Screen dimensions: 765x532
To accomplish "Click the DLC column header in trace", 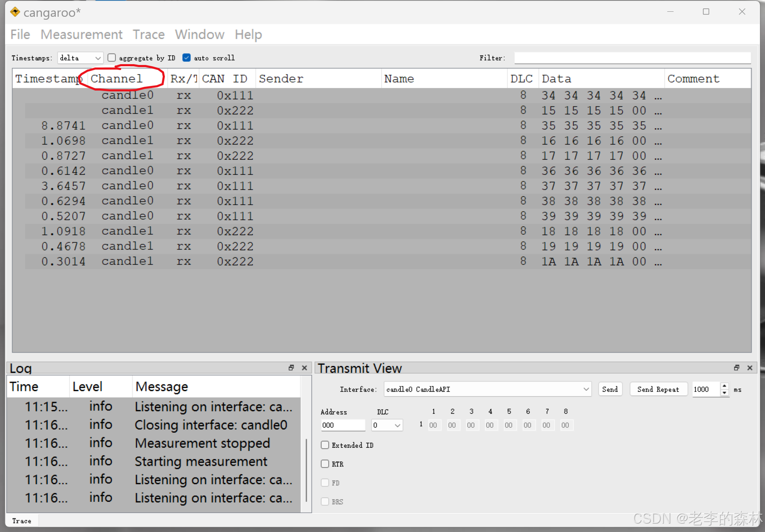I will (523, 78).
